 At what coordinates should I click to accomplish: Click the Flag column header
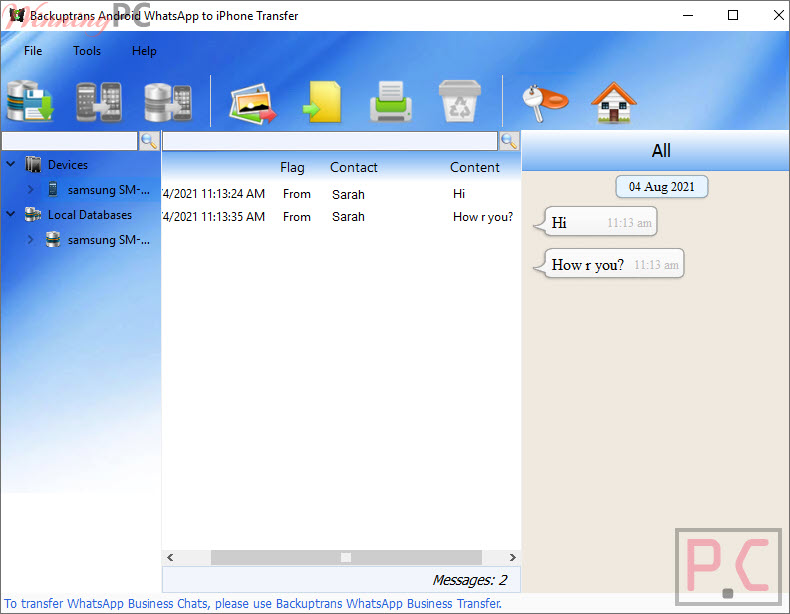point(292,167)
